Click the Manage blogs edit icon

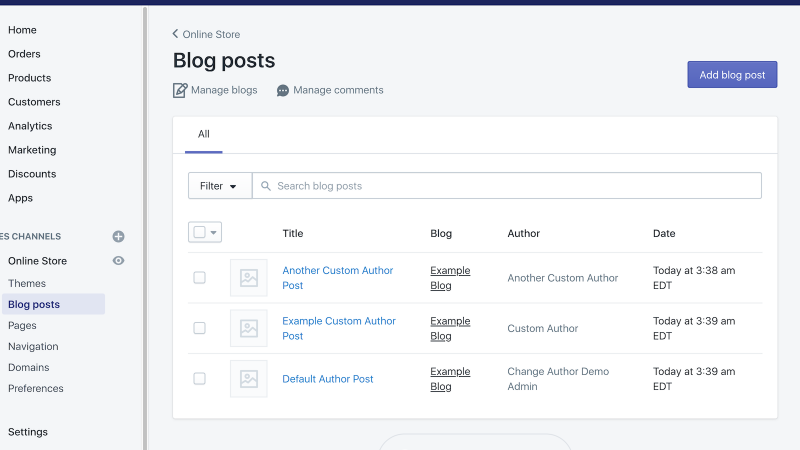(x=180, y=90)
